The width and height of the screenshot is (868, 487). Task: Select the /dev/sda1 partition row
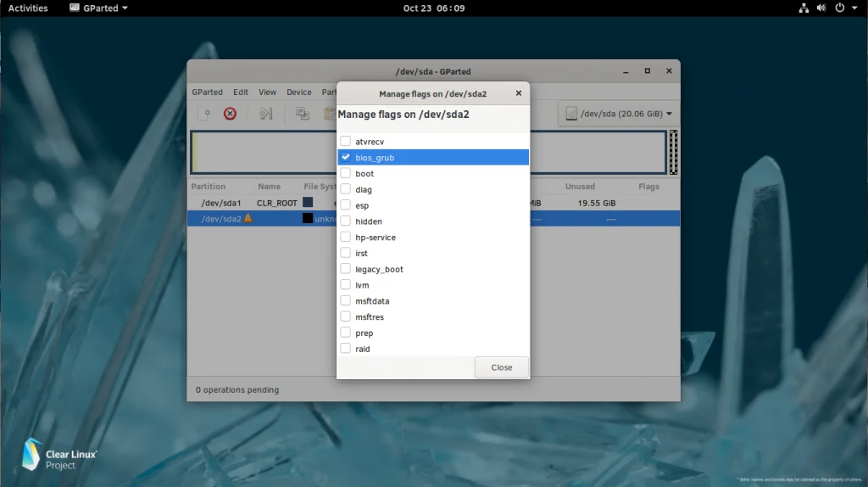[x=220, y=203]
